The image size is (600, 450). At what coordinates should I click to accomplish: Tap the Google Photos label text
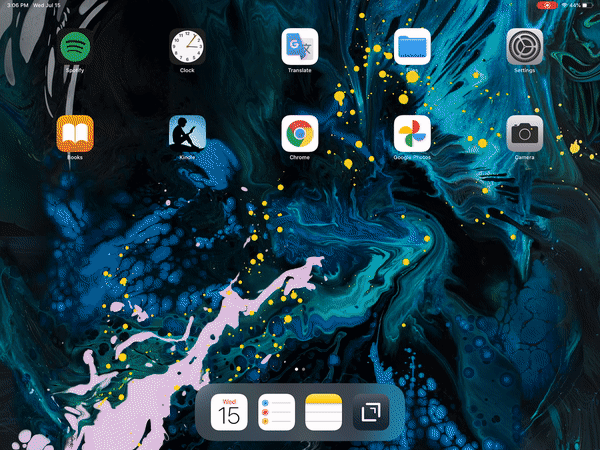click(x=411, y=157)
